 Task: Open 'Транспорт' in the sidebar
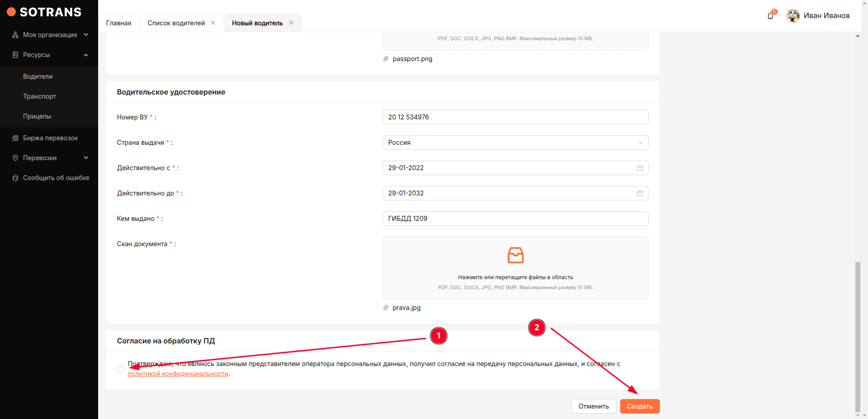(x=40, y=96)
